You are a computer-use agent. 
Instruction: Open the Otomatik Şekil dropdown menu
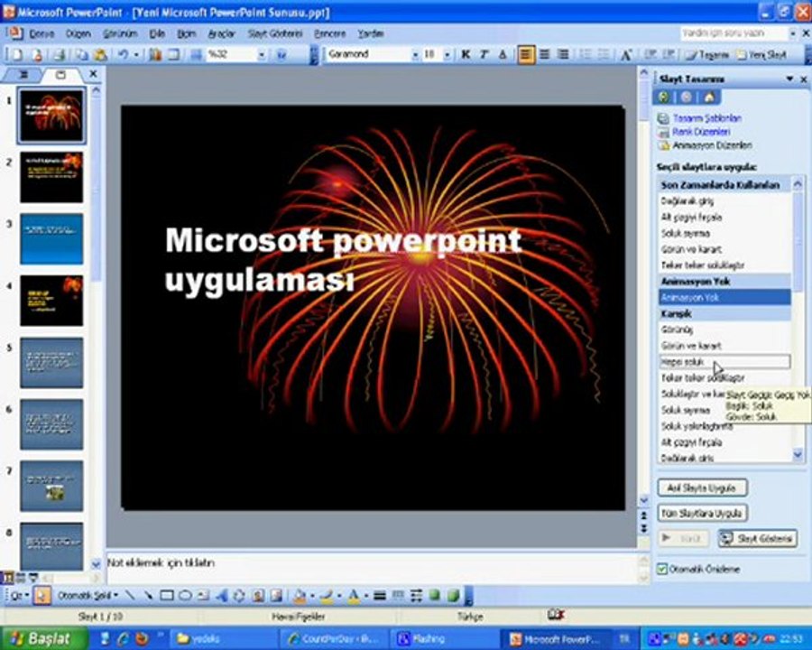[x=88, y=596]
